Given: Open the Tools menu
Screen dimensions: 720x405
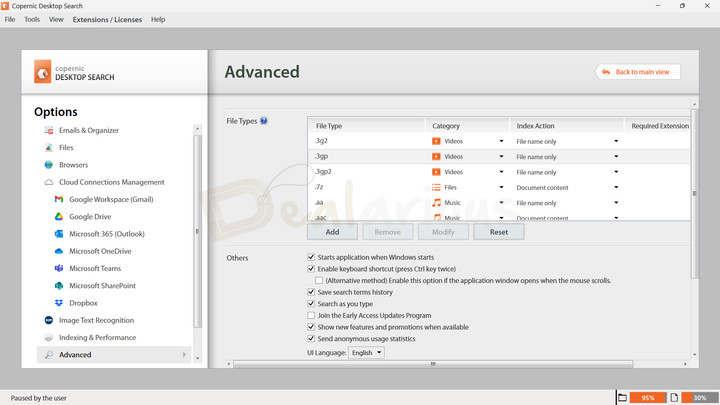Looking at the screenshot, I should 32,19.
